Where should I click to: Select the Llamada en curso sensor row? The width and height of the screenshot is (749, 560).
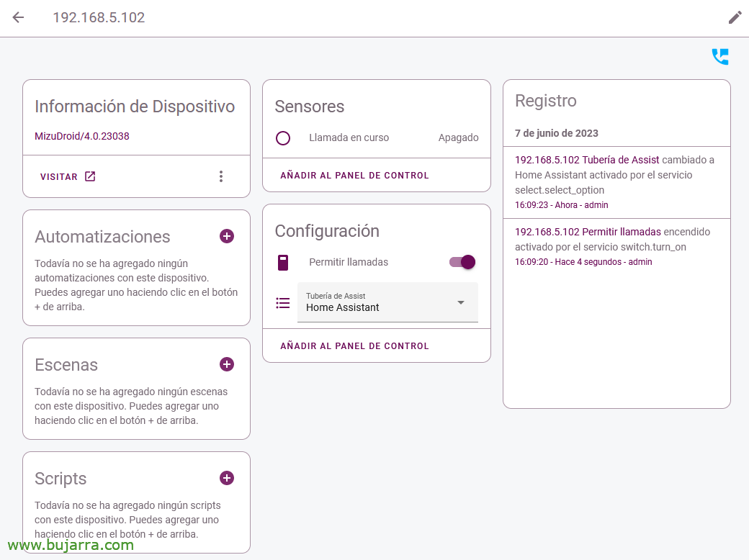377,138
